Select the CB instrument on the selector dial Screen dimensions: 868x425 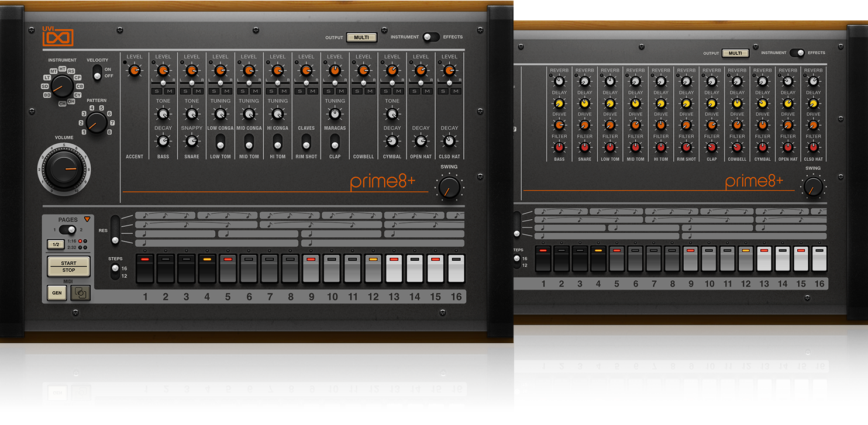pos(80,86)
